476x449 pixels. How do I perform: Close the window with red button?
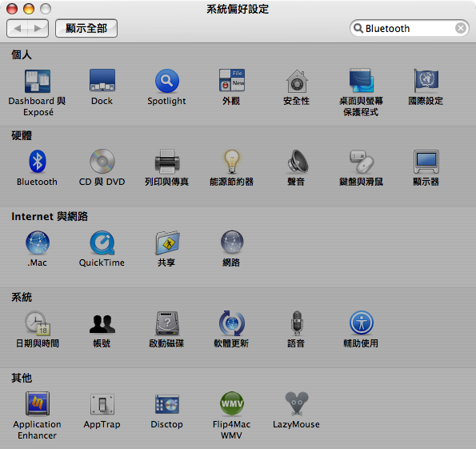click(12, 9)
